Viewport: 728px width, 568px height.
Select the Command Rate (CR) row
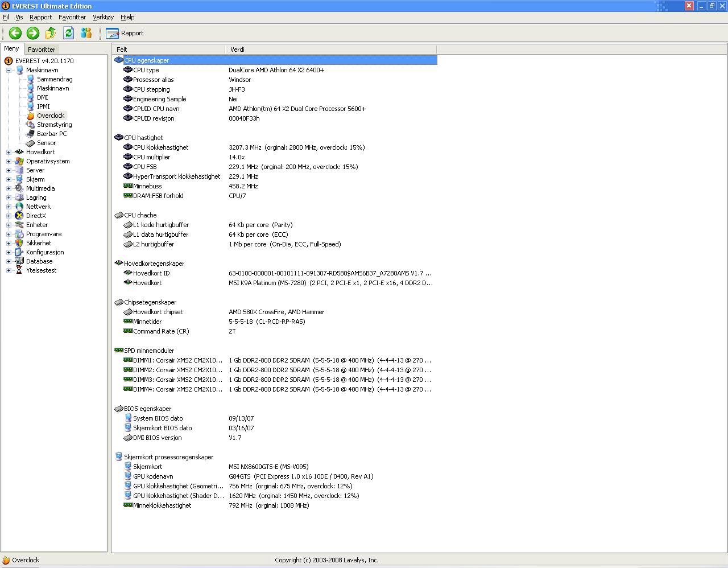click(x=275, y=331)
